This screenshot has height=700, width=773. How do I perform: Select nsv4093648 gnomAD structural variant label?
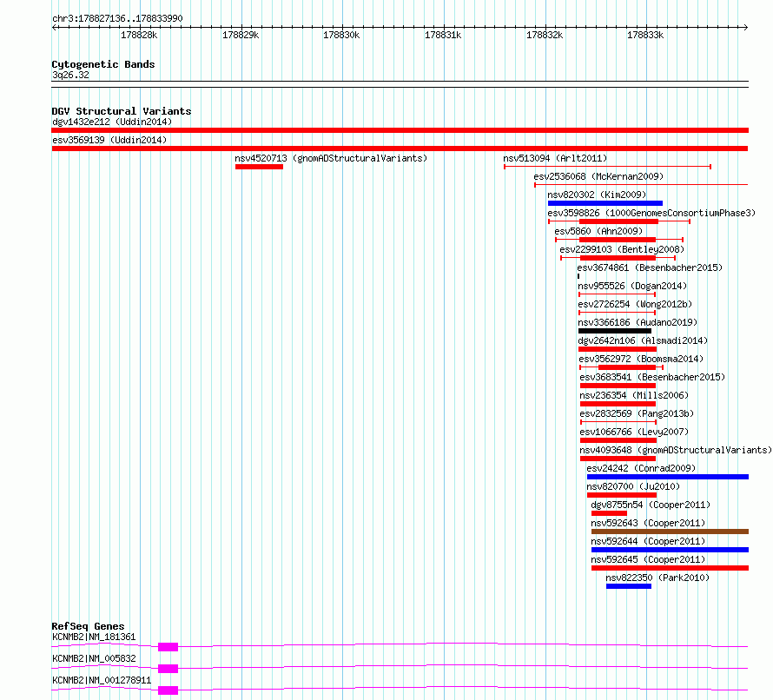click(676, 450)
